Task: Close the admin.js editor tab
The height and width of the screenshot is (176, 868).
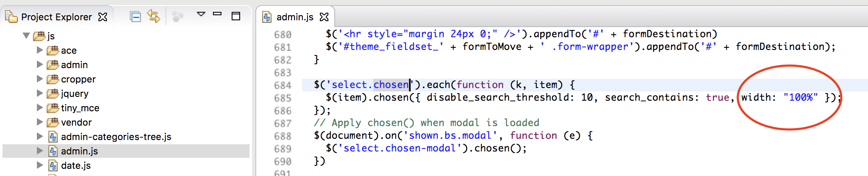Action: tap(324, 17)
